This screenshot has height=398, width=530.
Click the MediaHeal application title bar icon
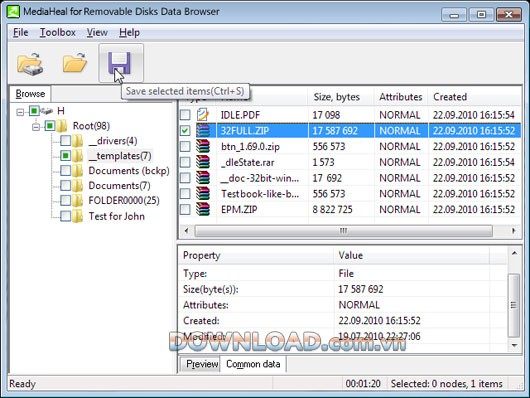(x=13, y=11)
